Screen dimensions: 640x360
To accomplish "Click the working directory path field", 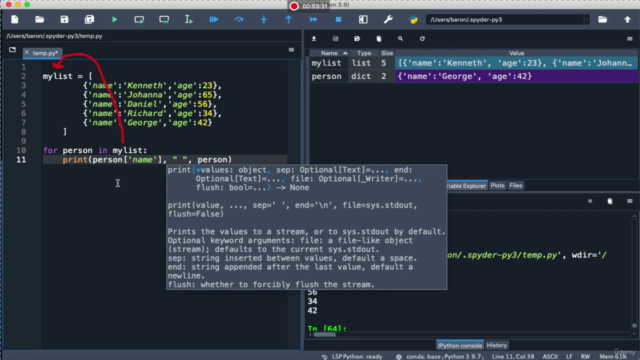I will [505, 20].
